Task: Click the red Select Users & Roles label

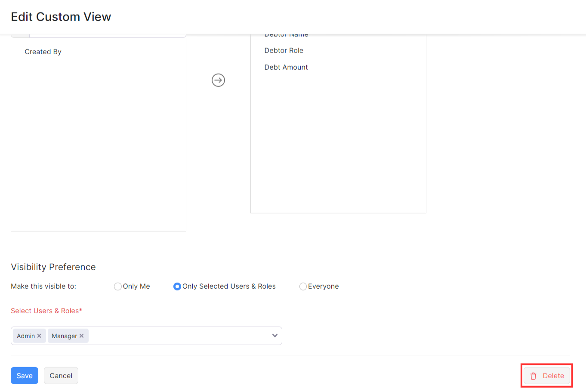Action: coord(46,311)
